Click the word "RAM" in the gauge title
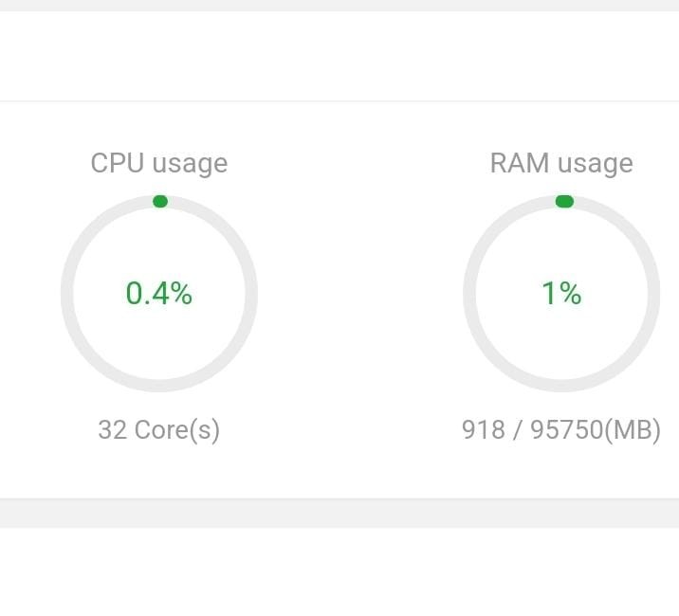This screenshot has width=679, height=616. coord(519,163)
